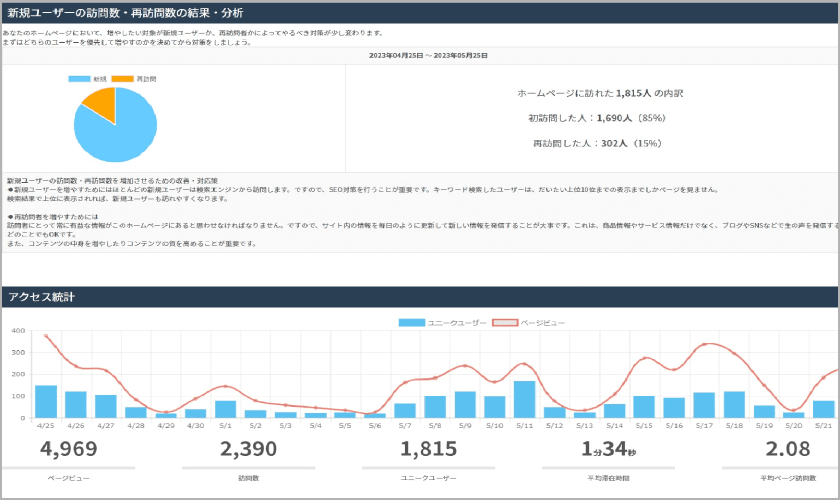
Task: Click the 5/1 date label on axis
Action: coord(225,425)
